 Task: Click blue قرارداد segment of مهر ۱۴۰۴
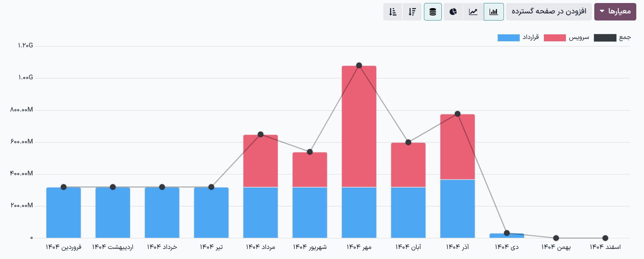pos(359,213)
